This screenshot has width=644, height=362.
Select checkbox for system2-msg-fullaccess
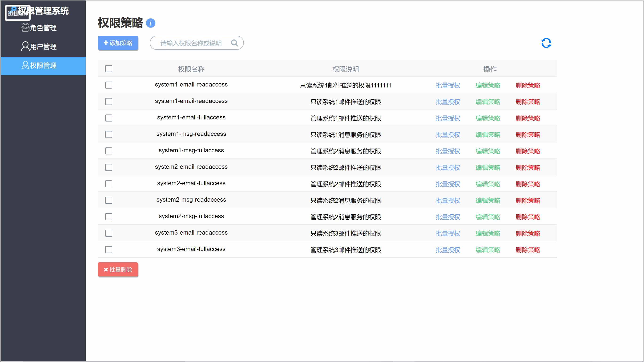(x=109, y=217)
